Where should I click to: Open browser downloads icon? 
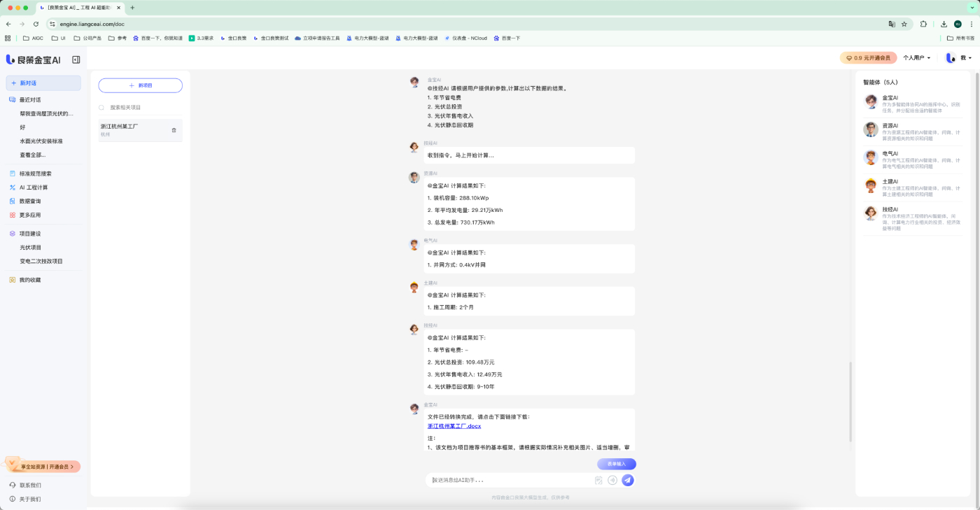coord(944,24)
